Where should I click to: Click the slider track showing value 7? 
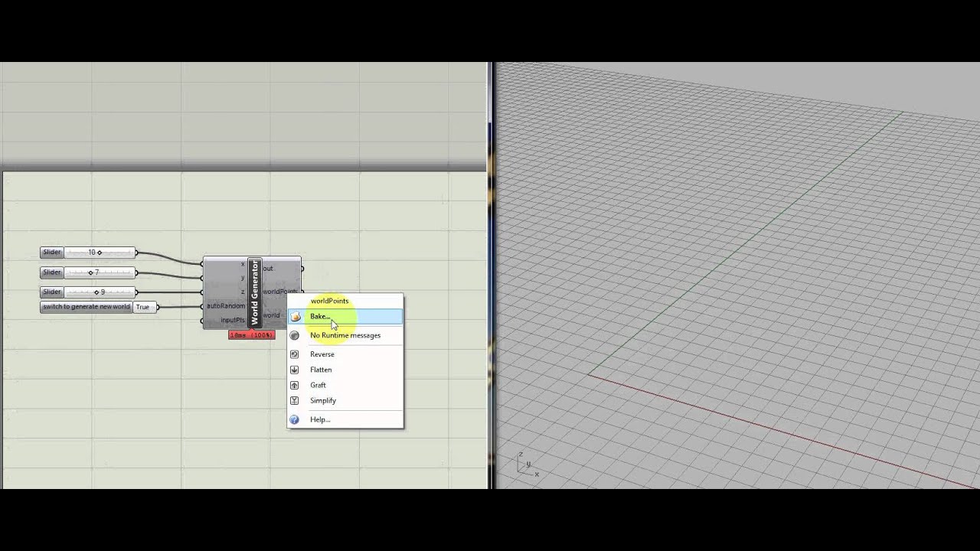tap(99, 272)
